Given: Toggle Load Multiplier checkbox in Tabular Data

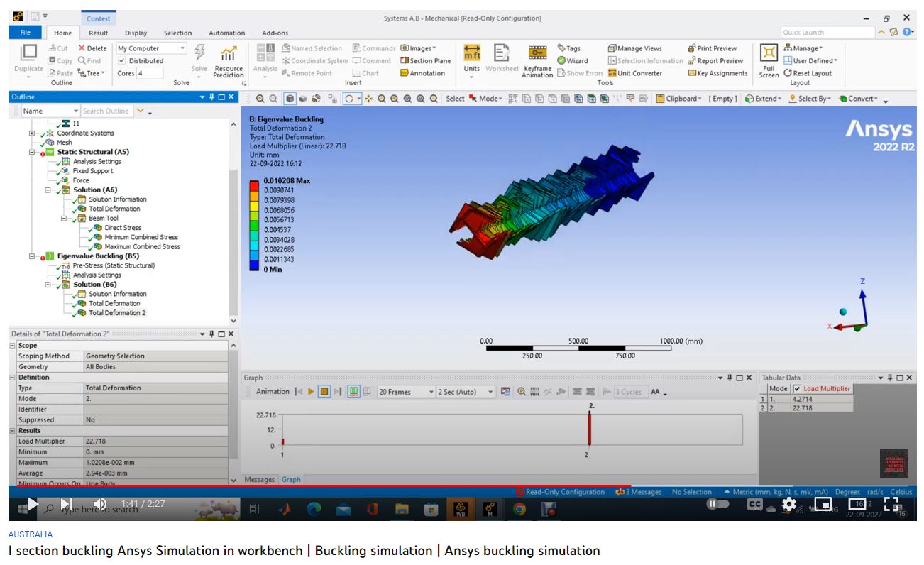Looking at the screenshot, I should click(x=798, y=389).
